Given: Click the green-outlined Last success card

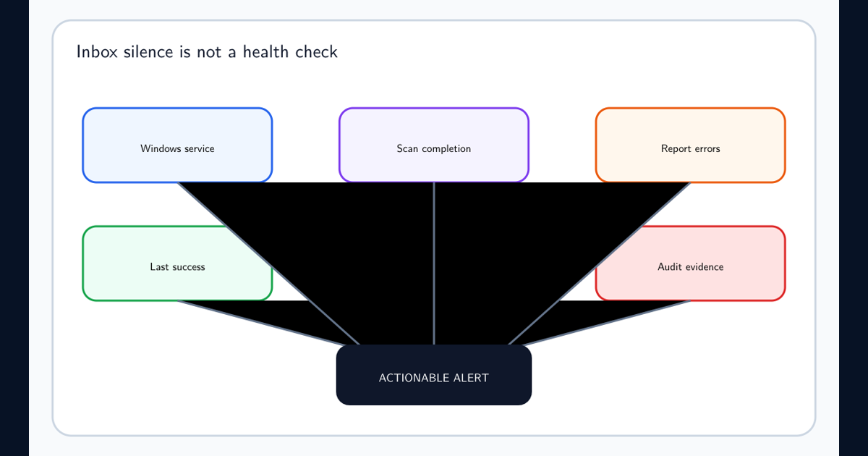Looking at the screenshot, I should 177,263.
